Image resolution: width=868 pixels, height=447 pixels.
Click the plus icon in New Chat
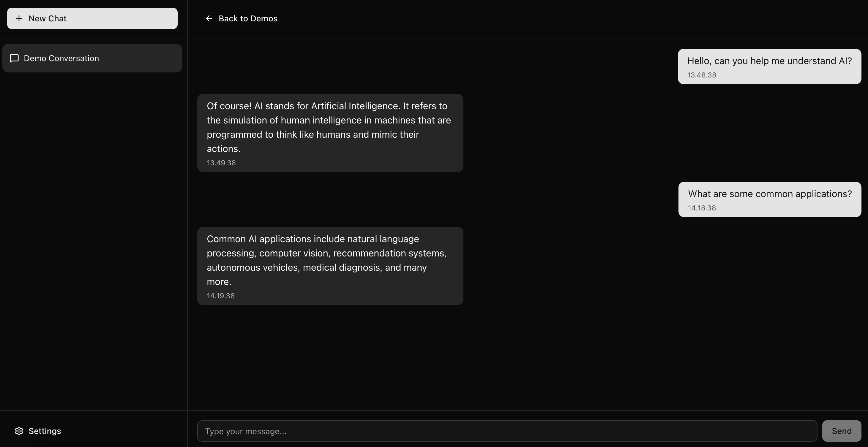coord(19,18)
